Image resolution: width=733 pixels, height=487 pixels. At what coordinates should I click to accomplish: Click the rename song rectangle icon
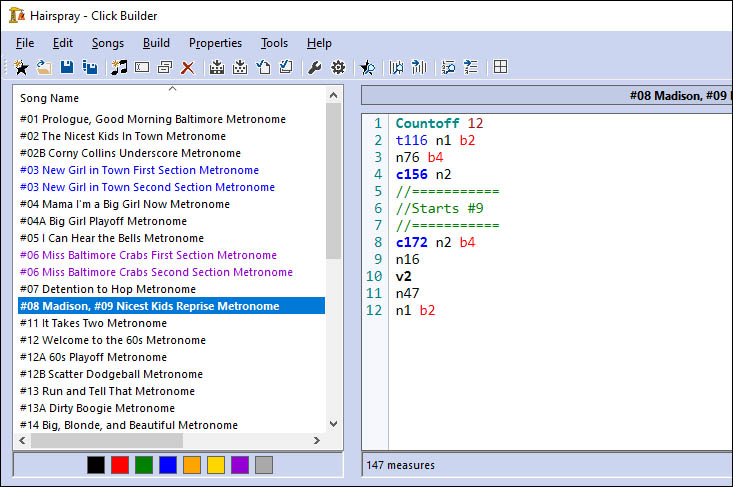click(x=142, y=67)
